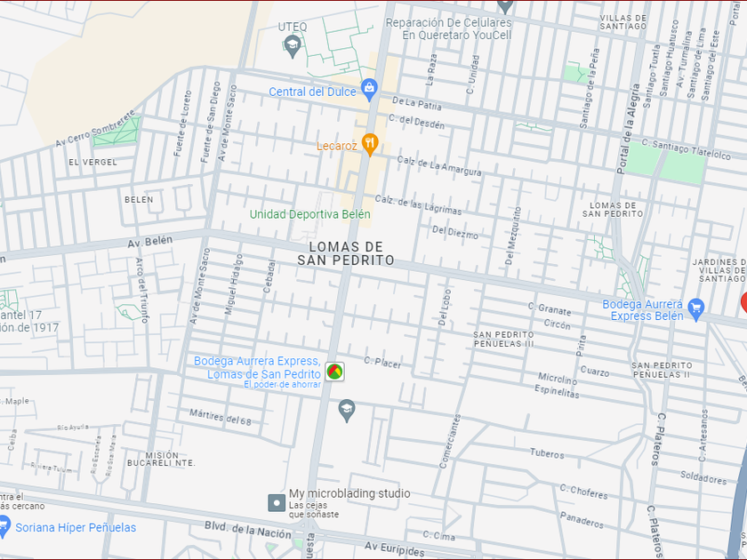Click the Reparación De Celulares En Queretaro YouCell label
This screenshot has height=560, width=747.
(x=449, y=29)
